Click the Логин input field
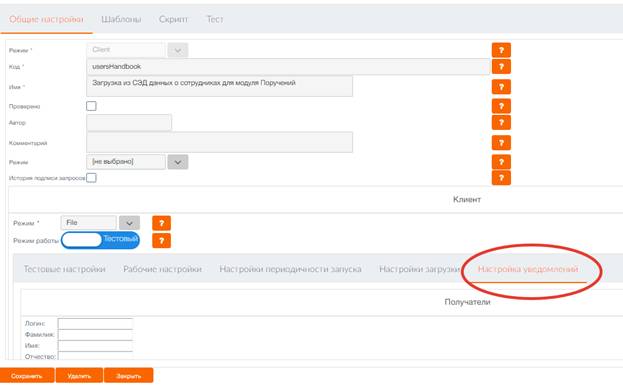The height and width of the screenshot is (388, 623). tap(95, 323)
